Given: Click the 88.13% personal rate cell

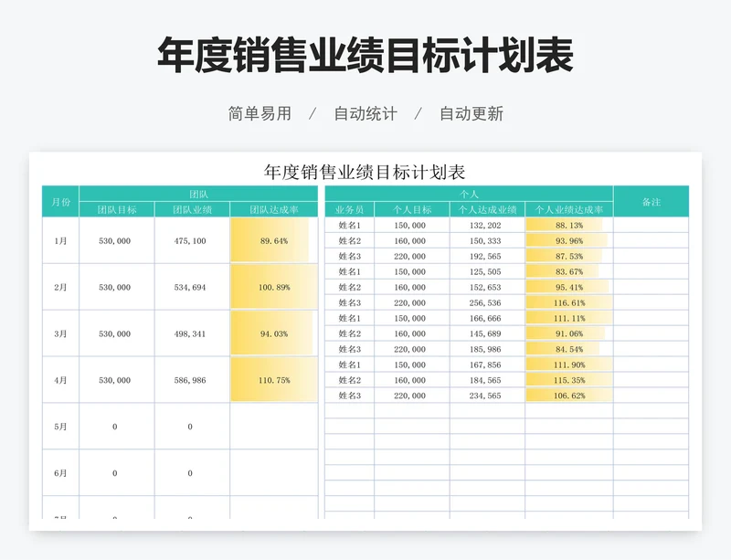Looking at the screenshot, I should point(569,226).
